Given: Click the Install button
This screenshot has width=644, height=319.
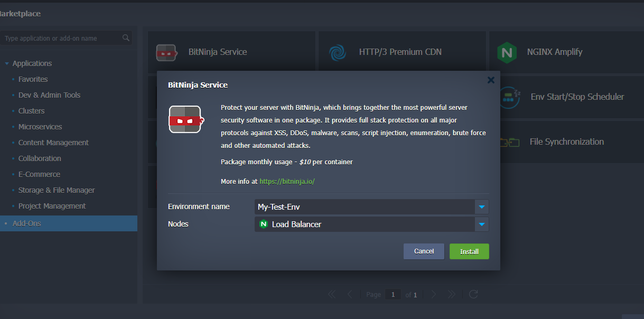Looking at the screenshot, I should (x=469, y=251).
